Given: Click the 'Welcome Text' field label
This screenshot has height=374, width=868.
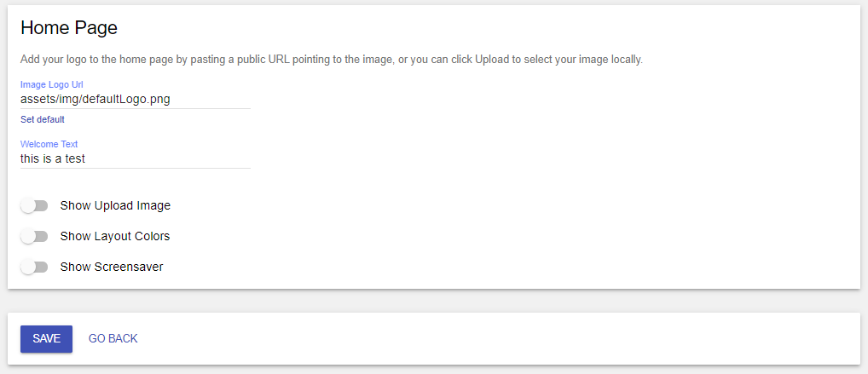Looking at the screenshot, I should [49, 144].
